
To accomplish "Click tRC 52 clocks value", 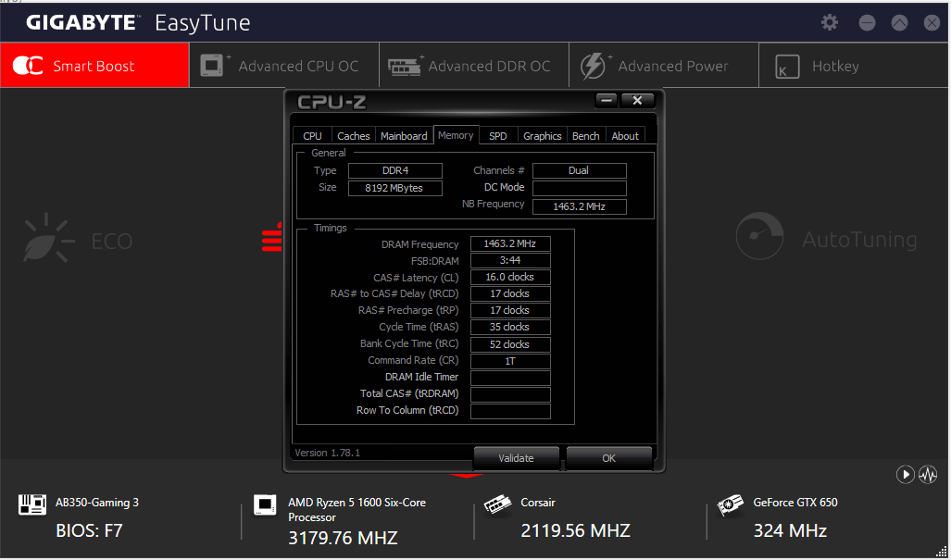I will coord(510,344).
